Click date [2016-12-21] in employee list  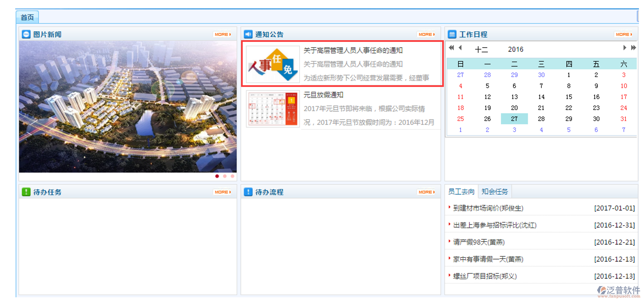pyautogui.click(x=614, y=242)
